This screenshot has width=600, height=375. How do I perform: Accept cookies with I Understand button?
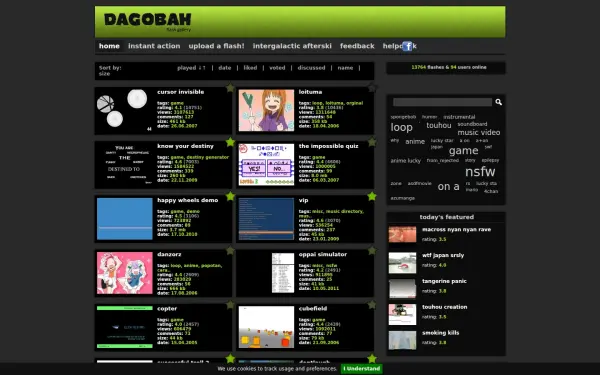(x=362, y=369)
